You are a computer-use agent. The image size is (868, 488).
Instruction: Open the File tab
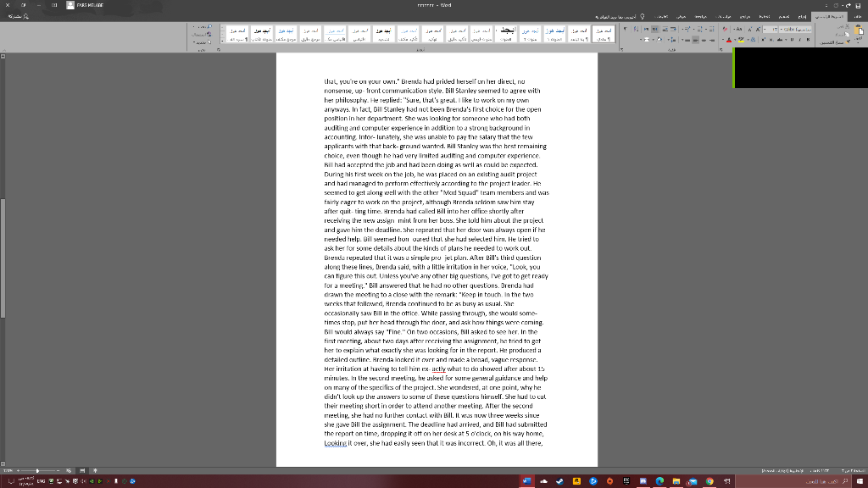click(x=858, y=17)
